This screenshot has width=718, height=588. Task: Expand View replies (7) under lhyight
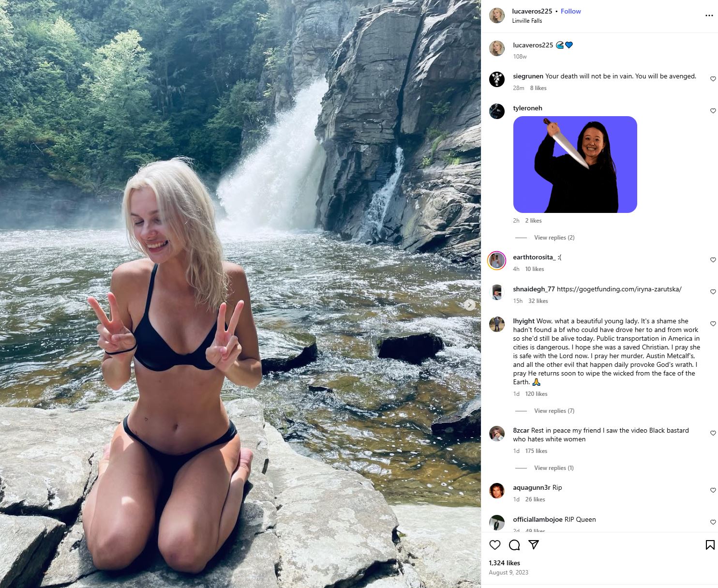pos(554,411)
